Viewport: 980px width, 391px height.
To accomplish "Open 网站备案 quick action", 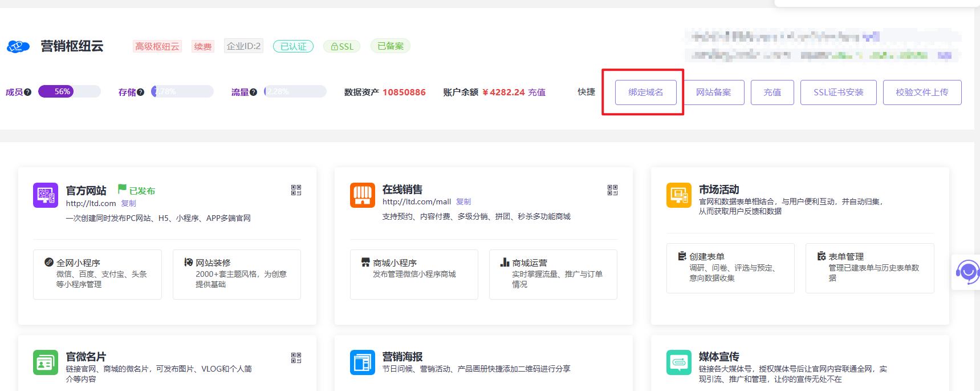I will (713, 92).
